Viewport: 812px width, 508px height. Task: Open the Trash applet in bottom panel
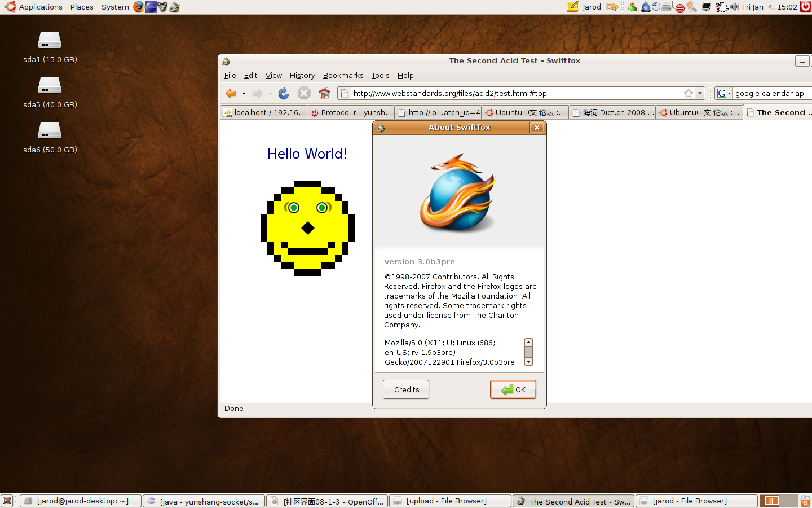click(x=805, y=501)
